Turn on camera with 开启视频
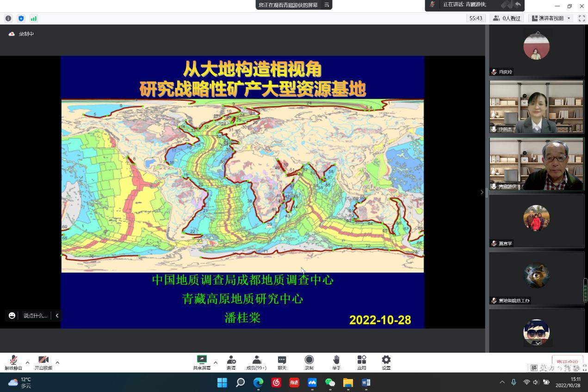 coord(43,362)
